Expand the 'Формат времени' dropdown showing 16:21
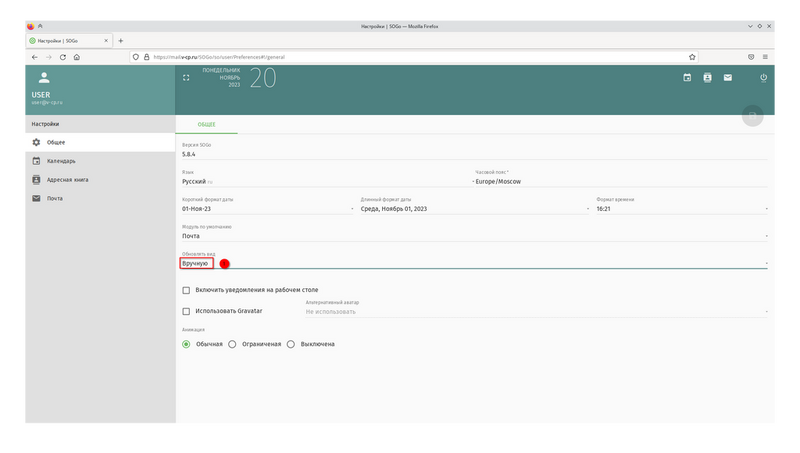Screen dimensions: 800x453 tap(680, 209)
